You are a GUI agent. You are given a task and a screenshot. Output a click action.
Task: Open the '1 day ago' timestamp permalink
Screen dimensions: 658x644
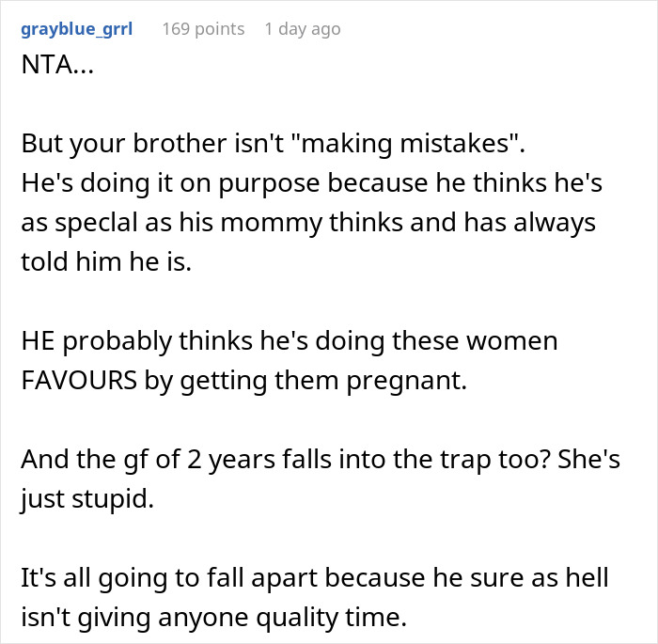[303, 29]
